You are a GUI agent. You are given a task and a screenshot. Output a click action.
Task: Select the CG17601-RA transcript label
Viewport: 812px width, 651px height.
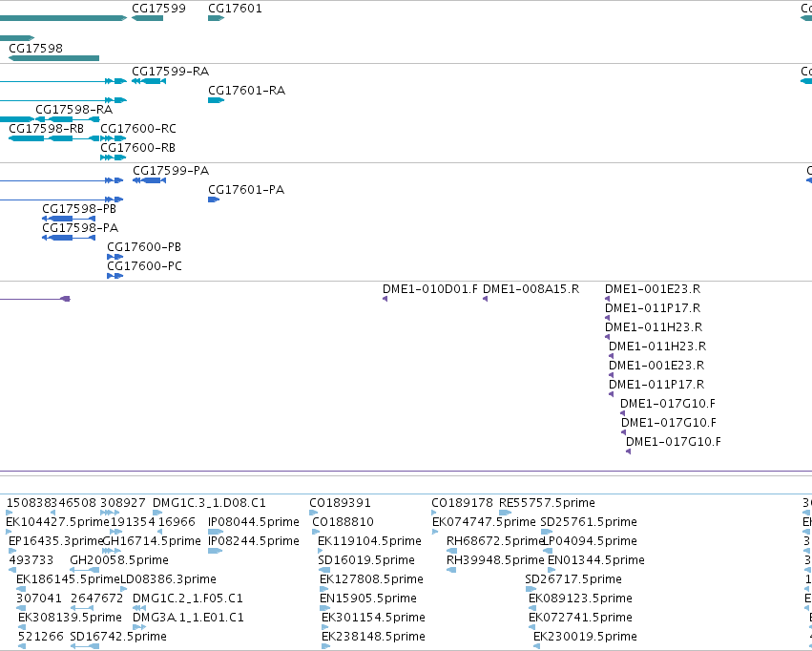[x=246, y=90]
